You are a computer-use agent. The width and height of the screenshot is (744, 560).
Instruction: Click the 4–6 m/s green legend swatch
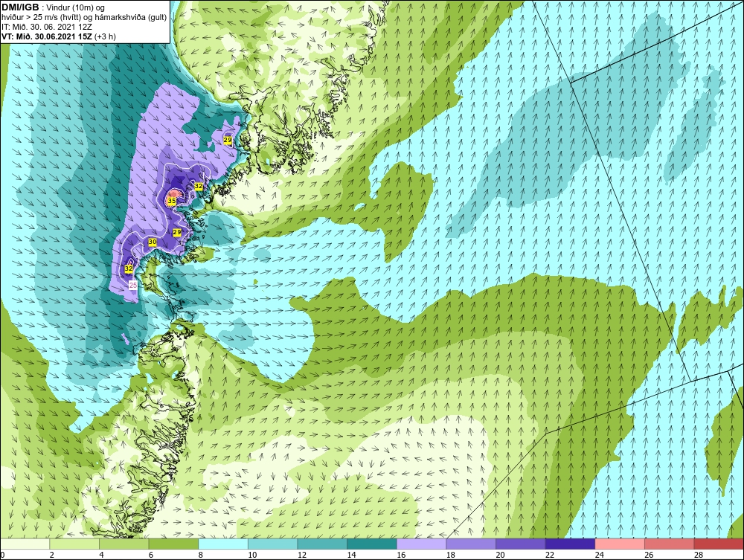[x=124, y=544]
